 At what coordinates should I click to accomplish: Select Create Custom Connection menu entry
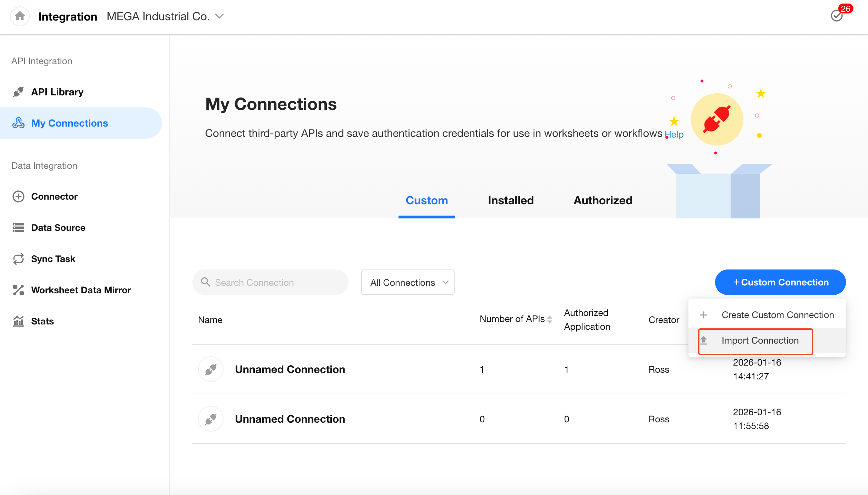click(777, 315)
